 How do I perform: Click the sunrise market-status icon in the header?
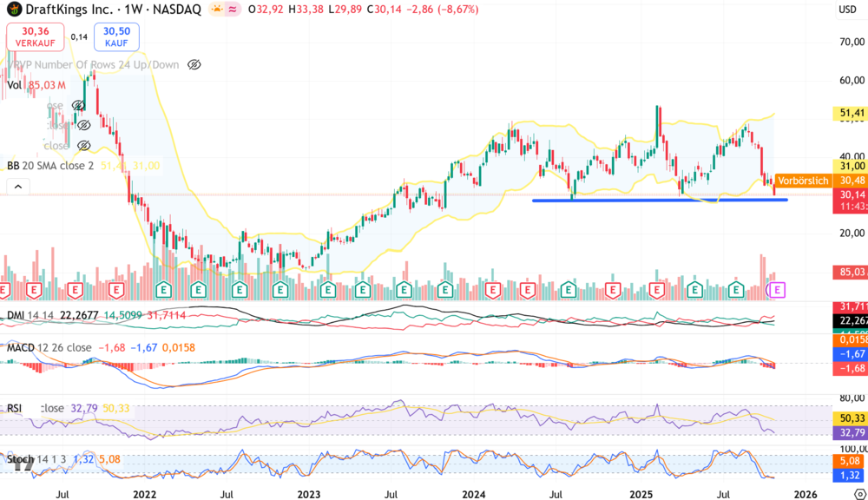(x=215, y=10)
